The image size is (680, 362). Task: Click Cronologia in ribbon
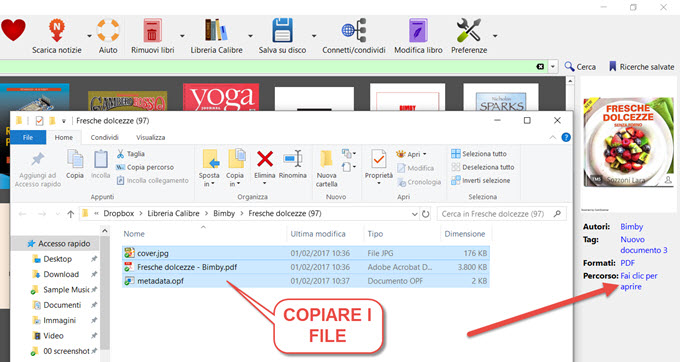pos(418,182)
